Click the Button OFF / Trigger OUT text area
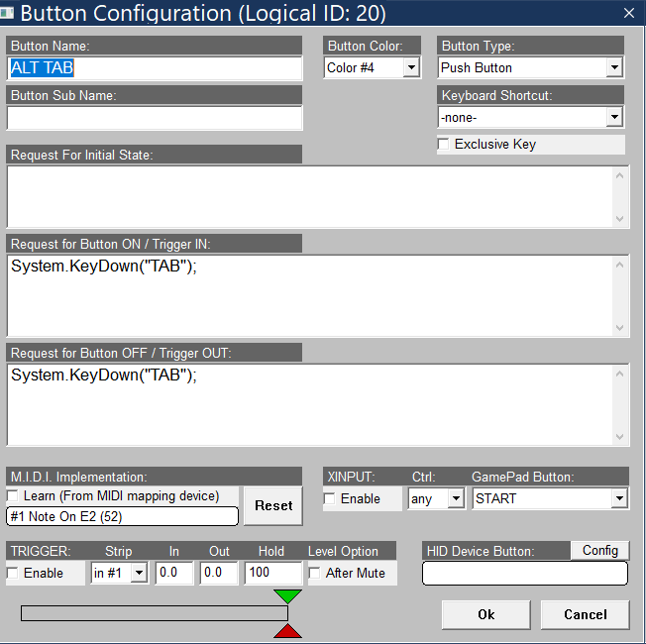Viewport: 646px width, 644px height. pos(309,404)
